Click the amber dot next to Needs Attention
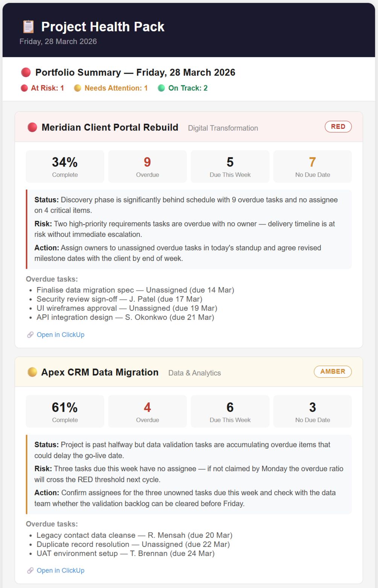Viewport: 378px width, 588px height. (x=77, y=88)
